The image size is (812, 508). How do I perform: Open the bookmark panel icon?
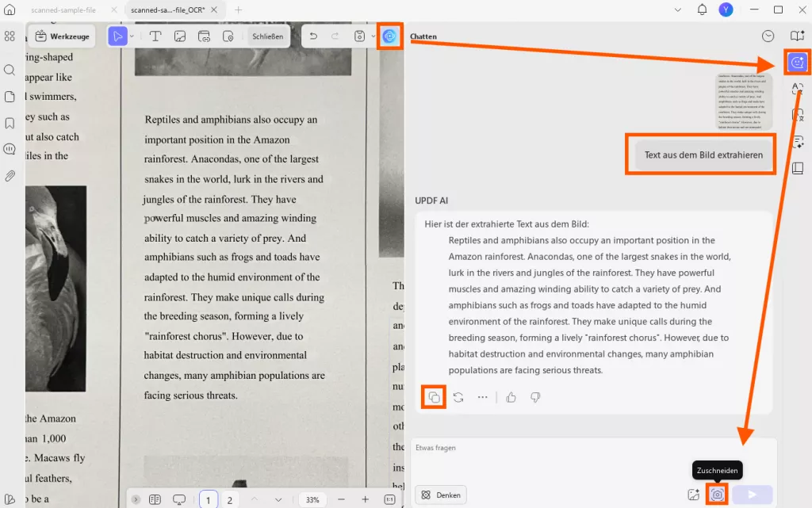click(10, 123)
